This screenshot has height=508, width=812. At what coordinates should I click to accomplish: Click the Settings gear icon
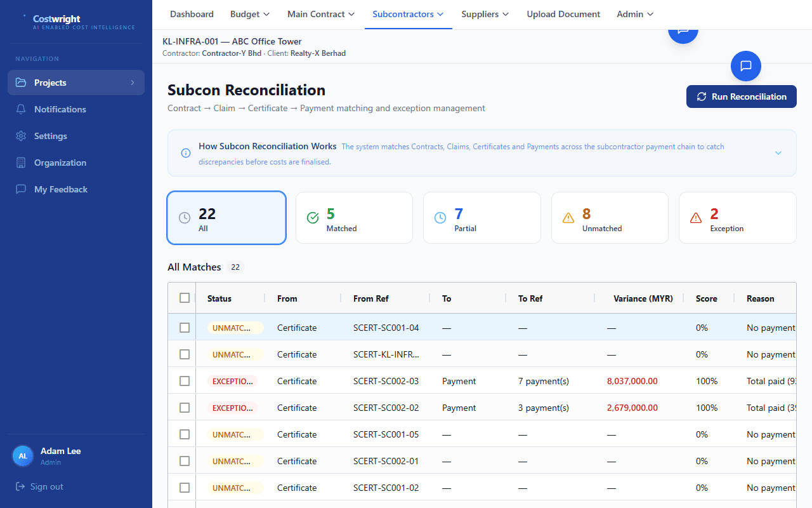pyautogui.click(x=21, y=136)
